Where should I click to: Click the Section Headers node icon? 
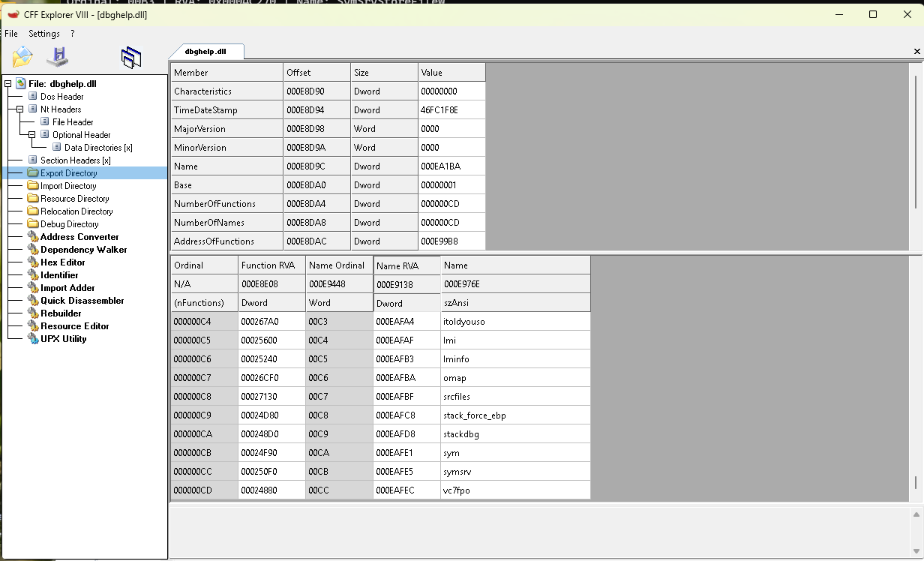[x=33, y=160]
